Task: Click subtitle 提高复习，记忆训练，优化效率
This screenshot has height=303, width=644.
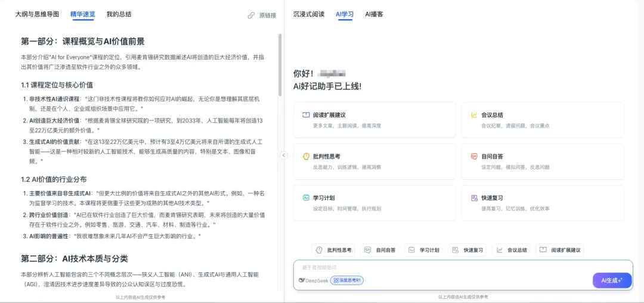Action: click(x=515, y=209)
